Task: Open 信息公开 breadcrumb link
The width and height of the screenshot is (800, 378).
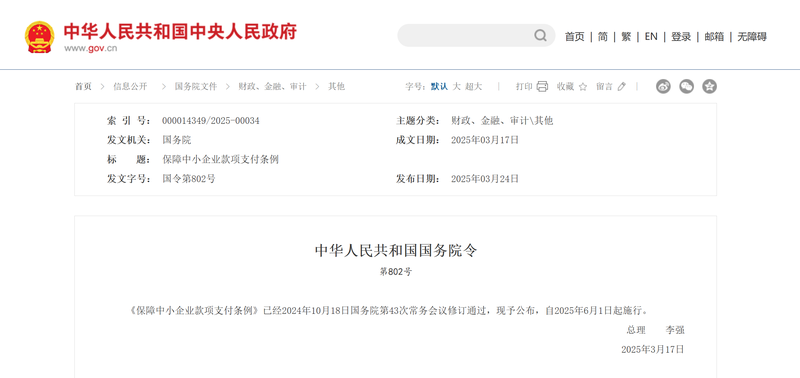Action: tap(130, 87)
